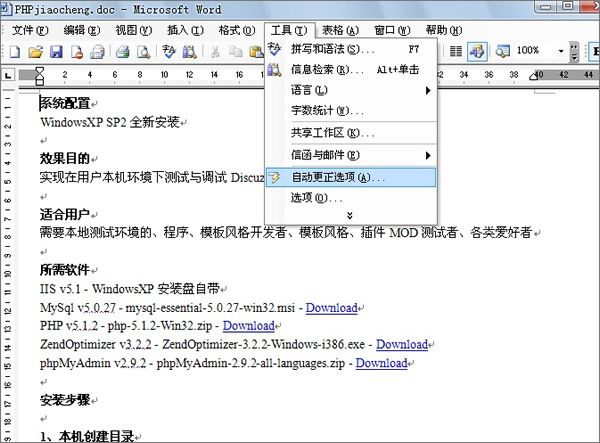600x443 pixels.
Task: Choose 共享工作区(K) menu entry
Action: [x=351, y=133]
